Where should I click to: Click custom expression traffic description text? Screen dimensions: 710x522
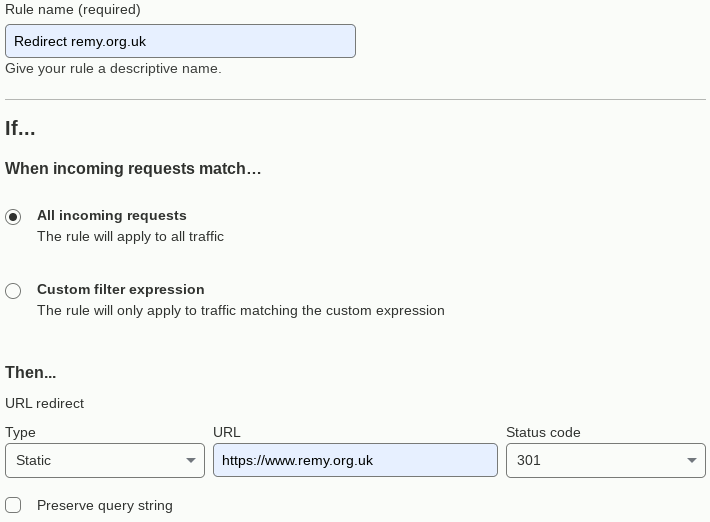tap(241, 311)
